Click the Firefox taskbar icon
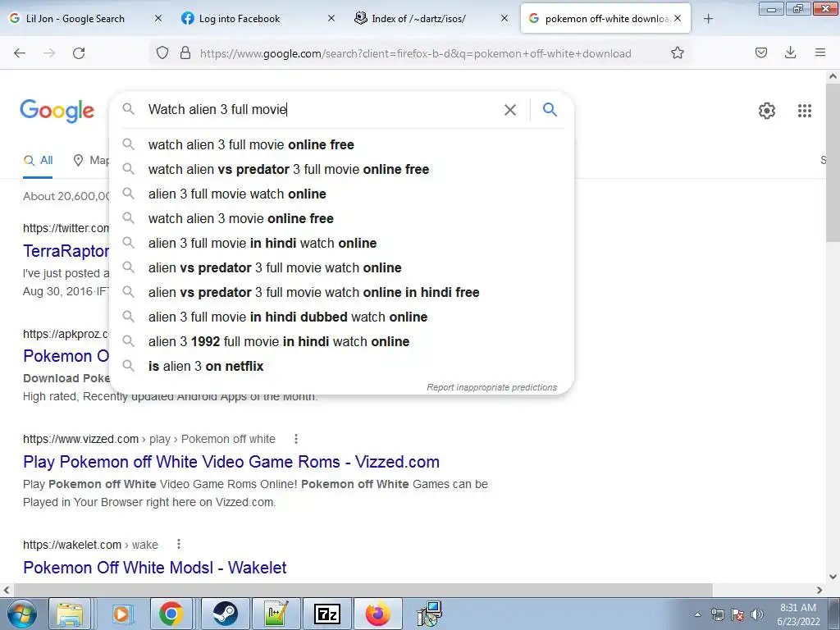Viewport: 840px width, 630px height. [378, 614]
